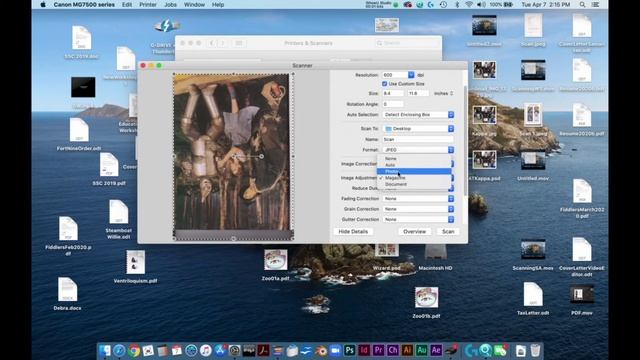Uncheck Use Custom Size checkbox
This screenshot has height=360, width=640.
click(384, 84)
